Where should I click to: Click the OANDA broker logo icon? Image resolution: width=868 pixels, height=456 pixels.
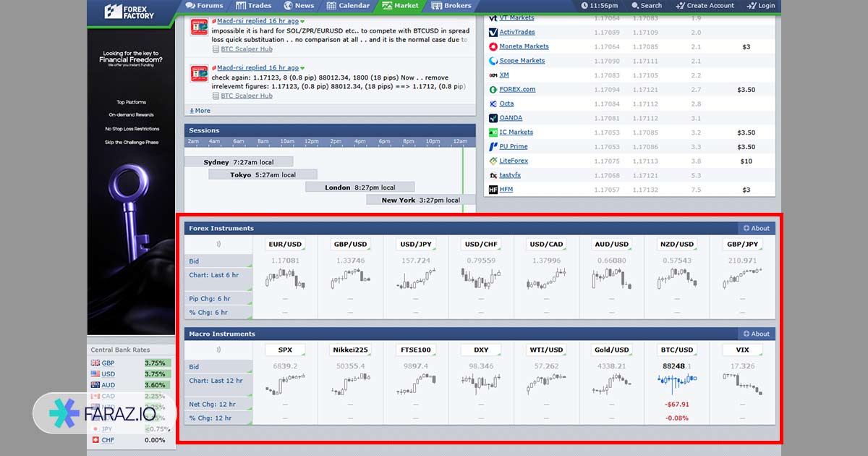493,118
